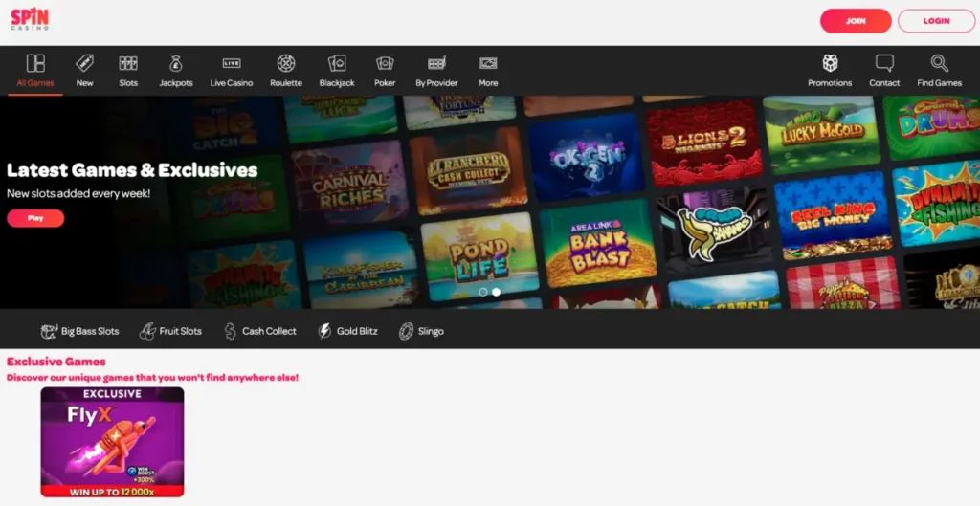Open the Fruit Slots link
The image size is (980, 506).
tap(181, 331)
